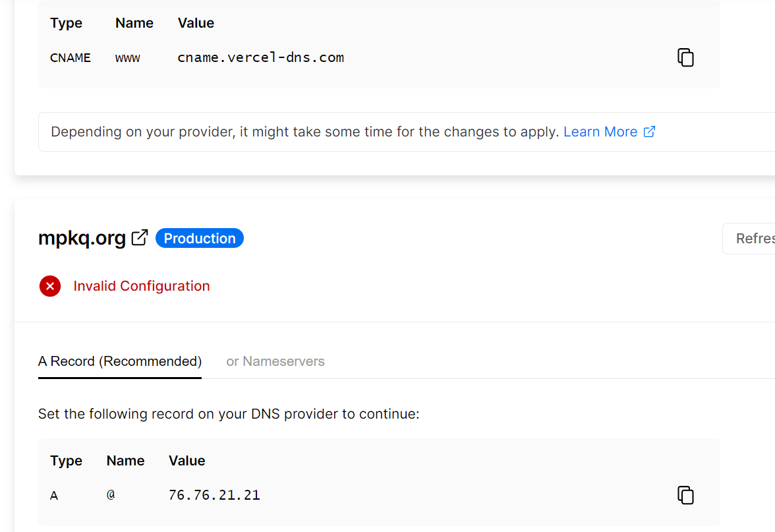775x532 pixels.
Task: Copy the CNAME record value
Action: [x=686, y=57]
